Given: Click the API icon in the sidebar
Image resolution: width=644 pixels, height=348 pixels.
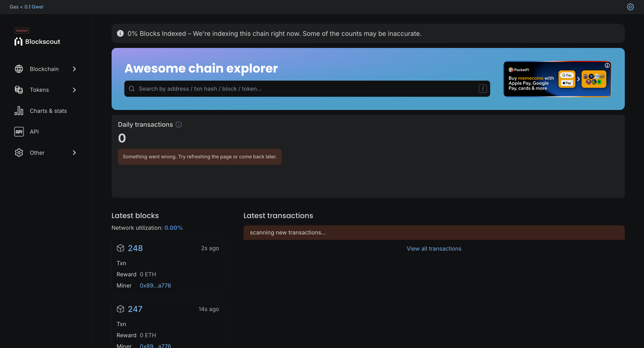Looking at the screenshot, I should coord(19,132).
